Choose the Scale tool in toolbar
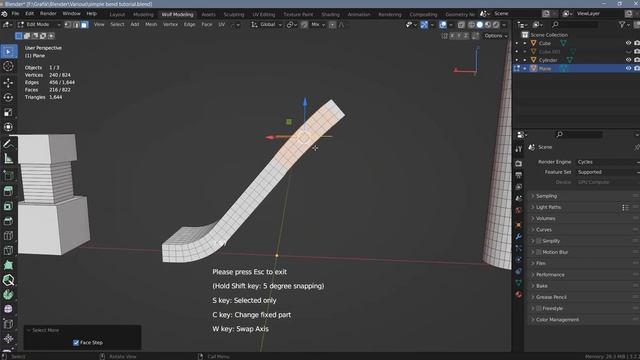The width and height of the screenshot is (640, 360). click(x=8, y=112)
